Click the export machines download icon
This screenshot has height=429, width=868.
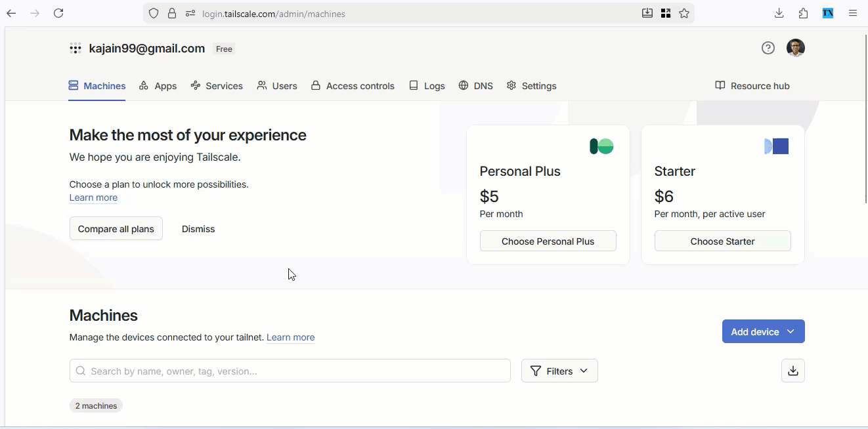(793, 371)
